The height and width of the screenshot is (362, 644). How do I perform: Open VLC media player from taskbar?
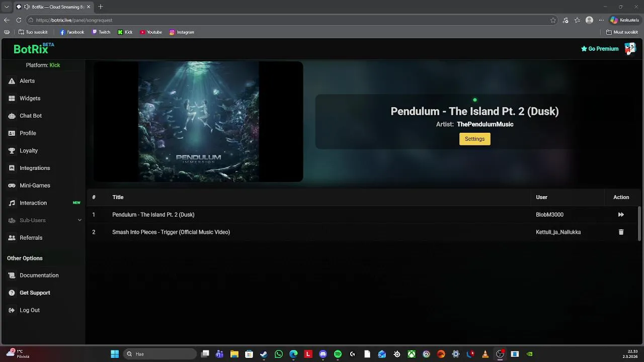pos(485,354)
